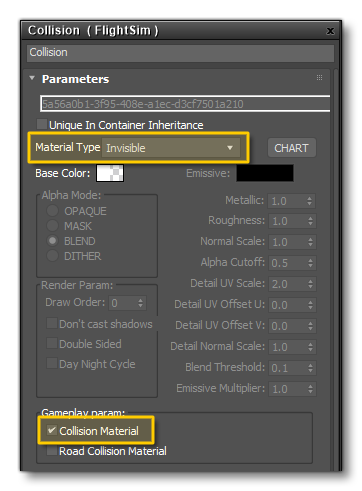The image size is (362, 491).
Task: Open the Material Type dropdown
Action: pyautogui.click(x=171, y=148)
